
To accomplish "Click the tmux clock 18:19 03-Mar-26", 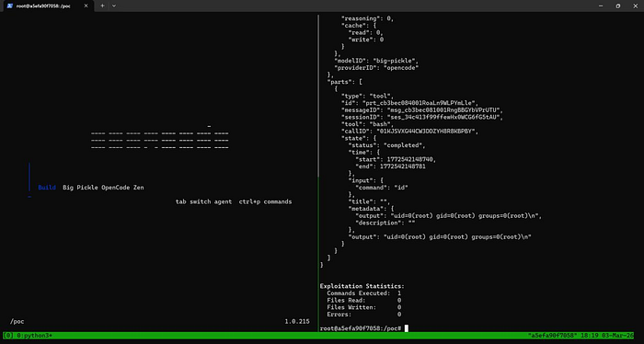I will point(607,336).
